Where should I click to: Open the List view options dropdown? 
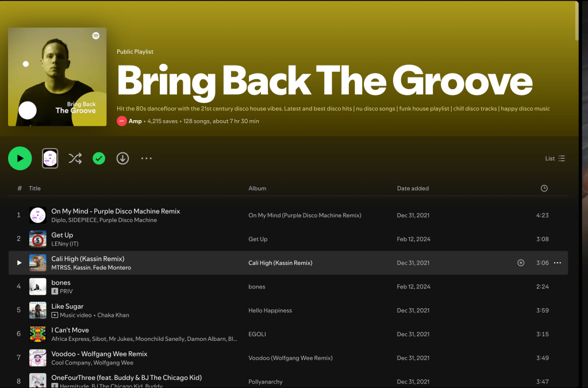pyautogui.click(x=555, y=158)
